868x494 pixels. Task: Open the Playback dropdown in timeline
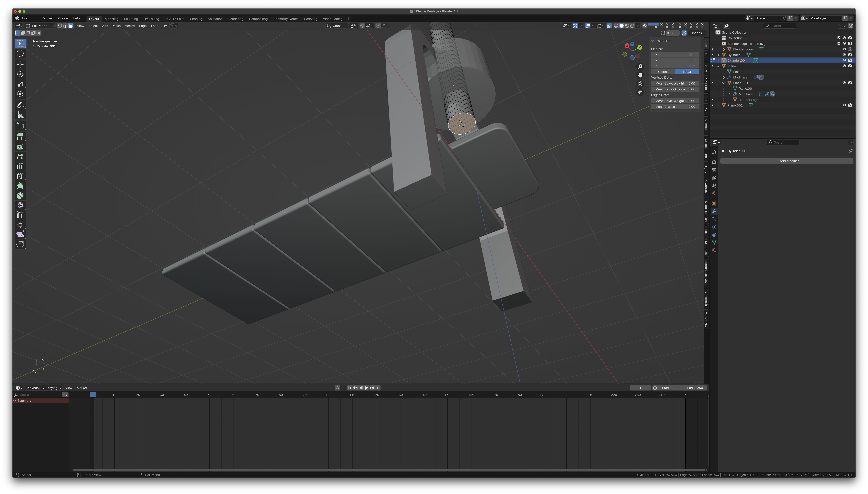(x=35, y=388)
